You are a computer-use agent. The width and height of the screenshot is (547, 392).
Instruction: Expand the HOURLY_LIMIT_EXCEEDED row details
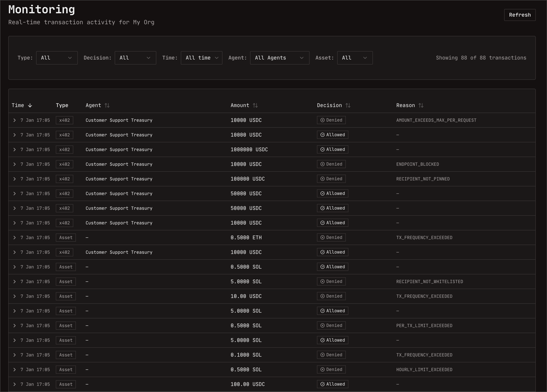tap(14, 370)
